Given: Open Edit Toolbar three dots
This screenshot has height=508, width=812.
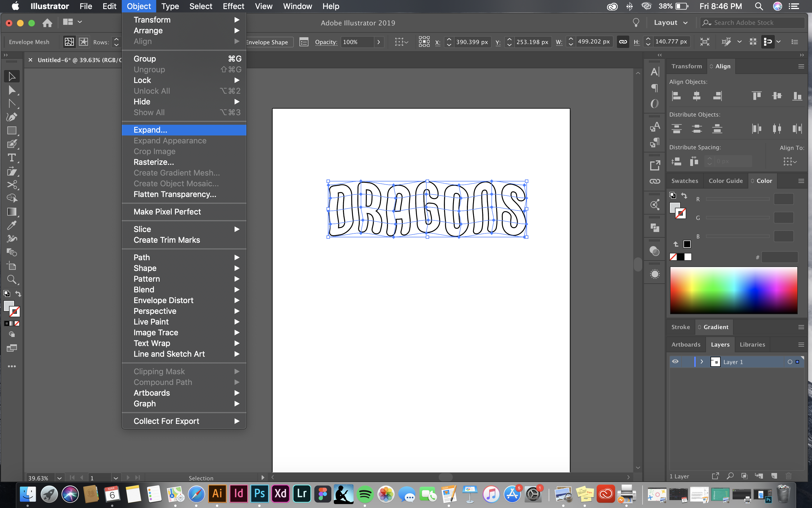Looking at the screenshot, I should coord(12,366).
